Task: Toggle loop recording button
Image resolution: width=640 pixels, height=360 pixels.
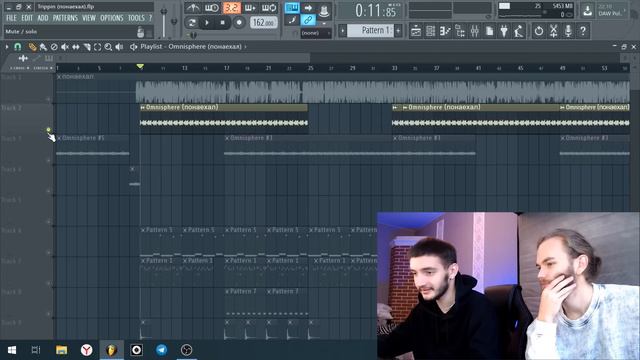Action: point(269,7)
